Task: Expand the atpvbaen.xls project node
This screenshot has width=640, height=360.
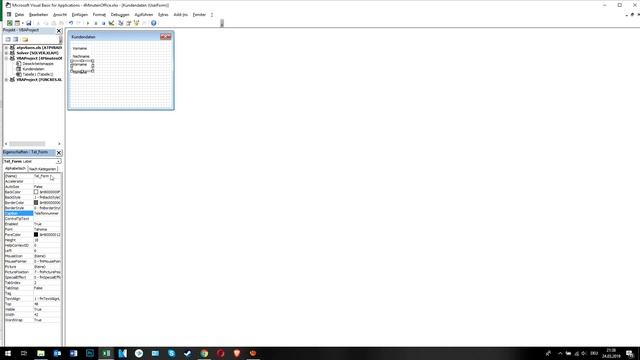Action: [x=6, y=48]
